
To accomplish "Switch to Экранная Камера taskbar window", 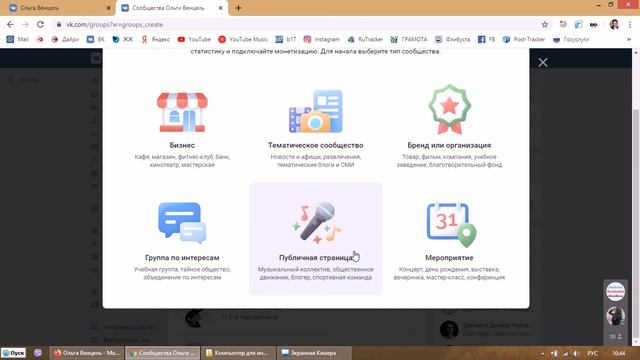I will 314,353.
